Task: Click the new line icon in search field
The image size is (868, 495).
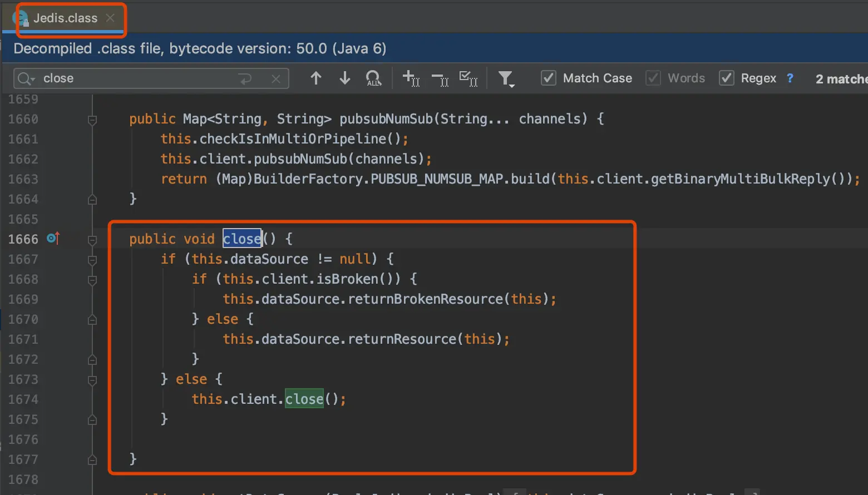Action: (245, 79)
